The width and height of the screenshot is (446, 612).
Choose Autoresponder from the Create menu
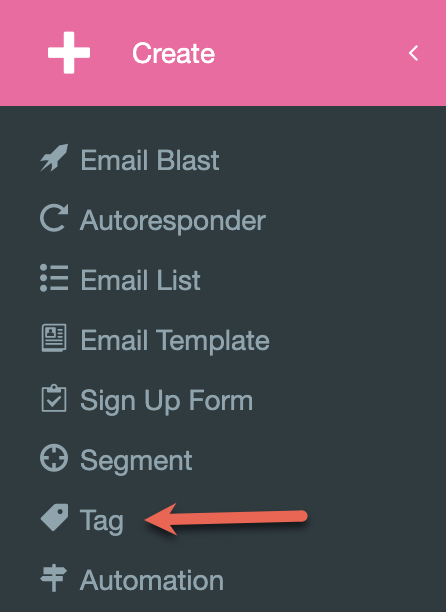click(x=173, y=221)
